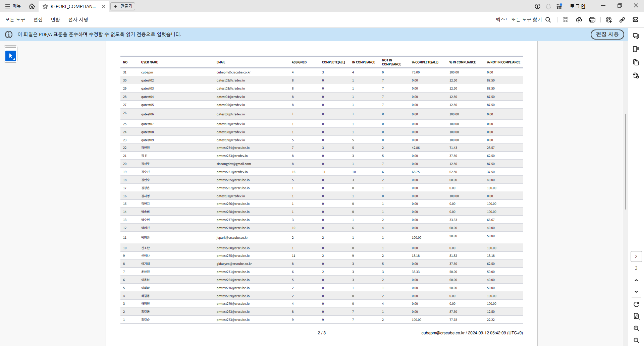Go to next page with down chevron
This screenshot has height=346, width=644.
coord(636,292)
